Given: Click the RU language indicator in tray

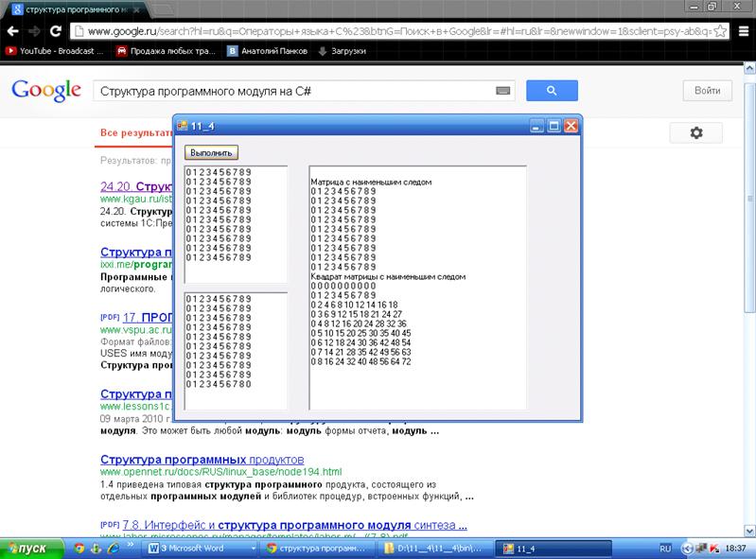Looking at the screenshot, I should click(664, 548).
